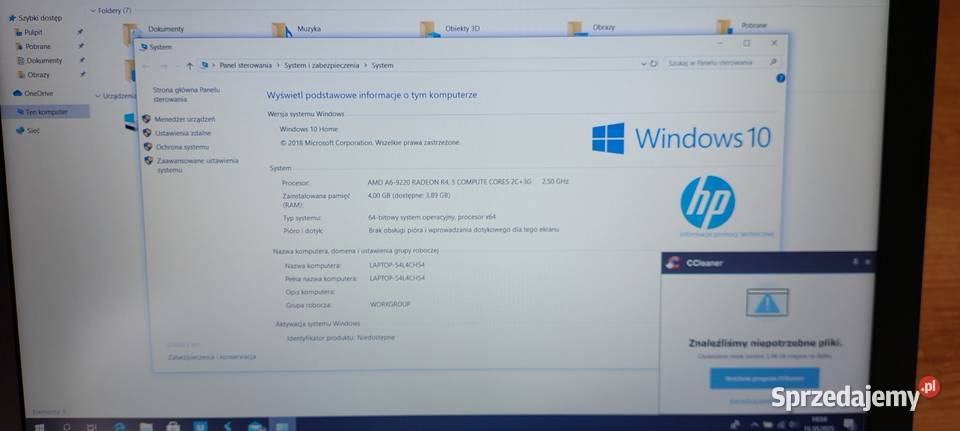
Task: Open Zabezpieczenia i konserwacja link
Action: [x=212, y=356]
